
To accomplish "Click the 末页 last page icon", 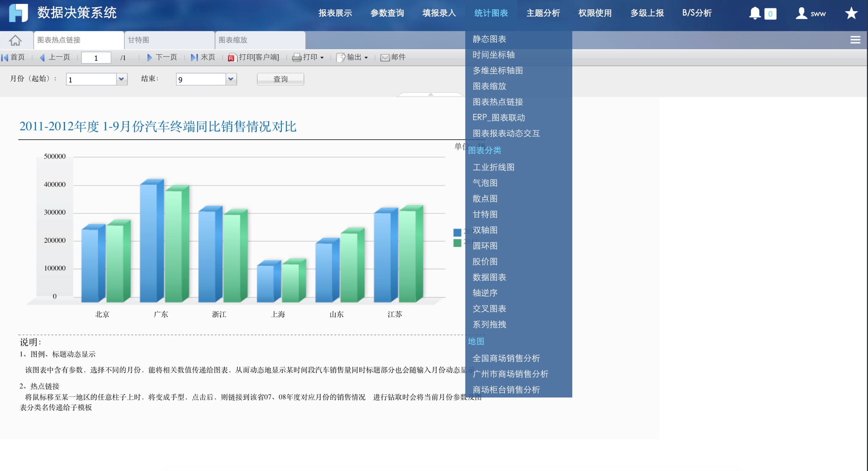I will (x=194, y=57).
